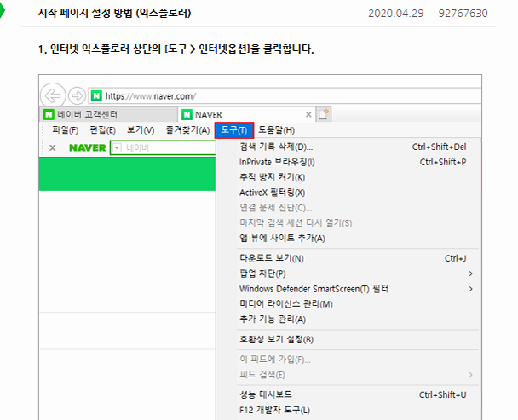The height and width of the screenshot is (420, 518).
Task: Click the https://www.naver.com/ address bar
Action: pyautogui.click(x=285, y=96)
